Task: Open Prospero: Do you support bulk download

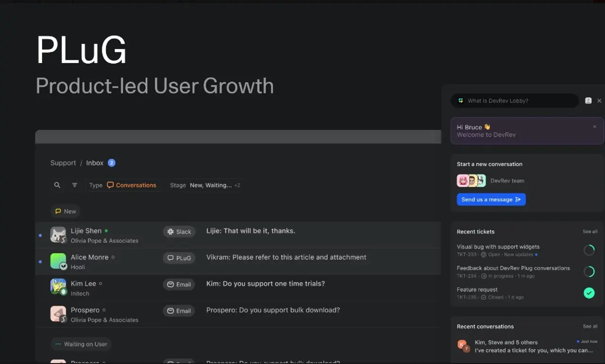Action: 273,310
